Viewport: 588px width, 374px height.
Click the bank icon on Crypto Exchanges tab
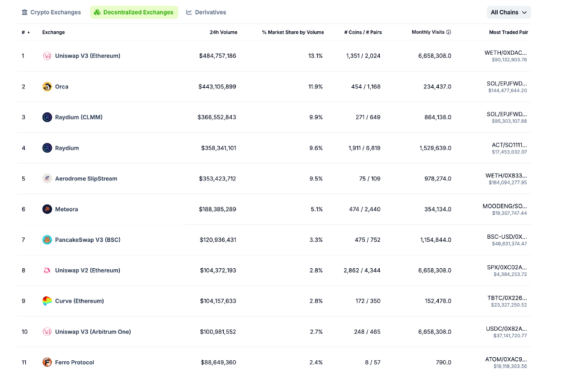[25, 13]
